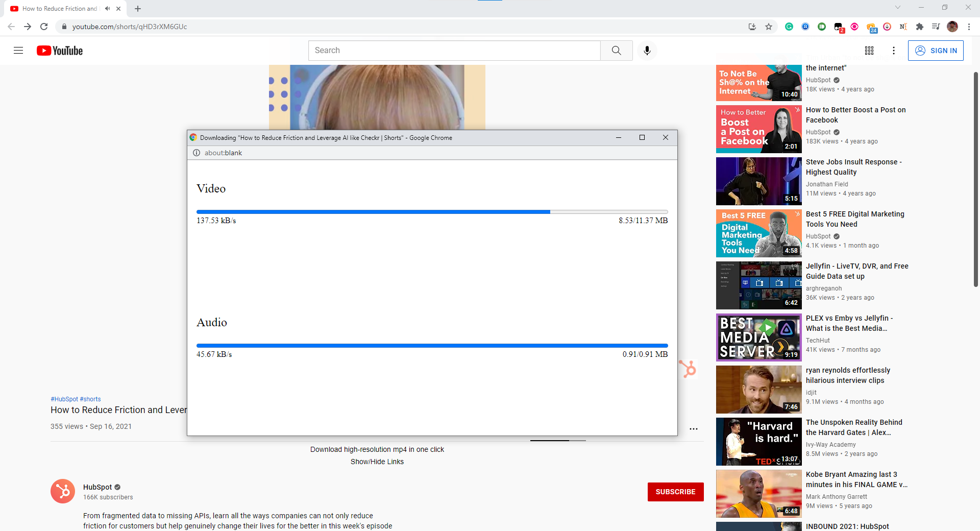The image size is (980, 531).
Task: Open the 'To Not Be Sh@% on the Internet' thumbnail
Action: (759, 83)
